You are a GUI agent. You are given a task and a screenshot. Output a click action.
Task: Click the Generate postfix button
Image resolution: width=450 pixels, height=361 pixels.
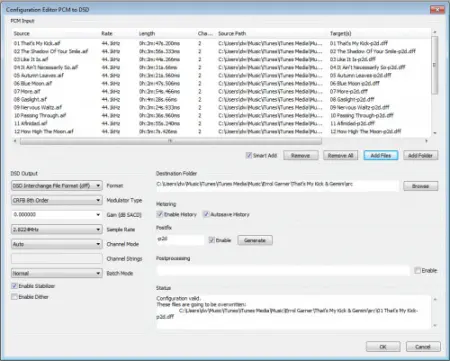tap(255, 240)
